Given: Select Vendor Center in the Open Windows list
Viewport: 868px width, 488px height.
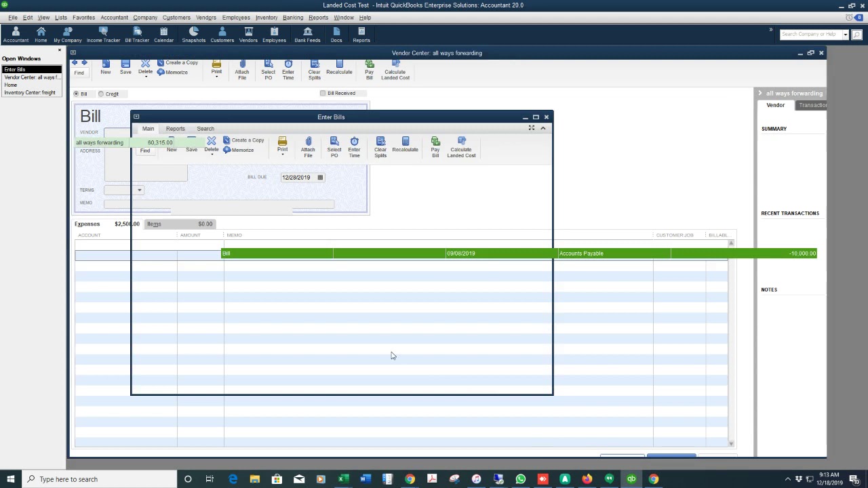Looking at the screenshot, I should [32, 77].
